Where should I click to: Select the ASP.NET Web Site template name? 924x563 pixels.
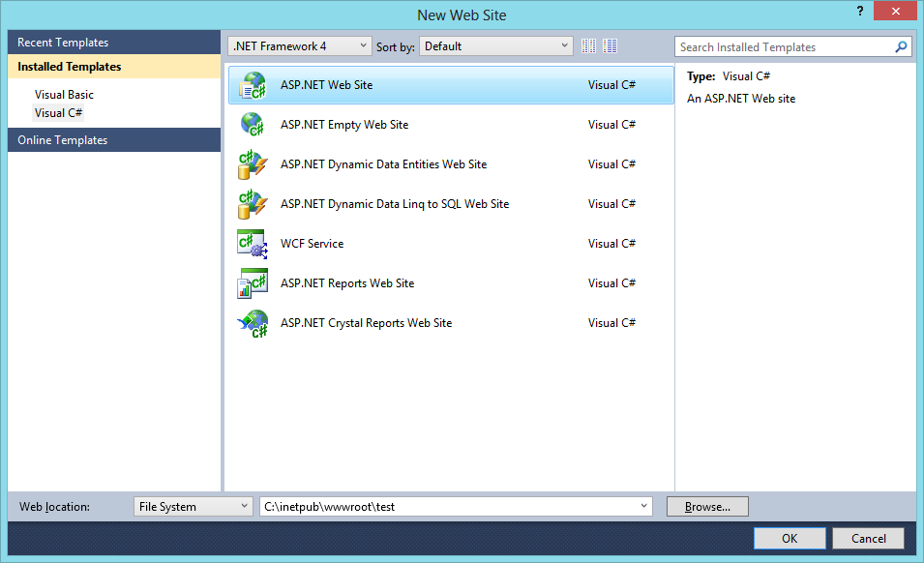[326, 85]
